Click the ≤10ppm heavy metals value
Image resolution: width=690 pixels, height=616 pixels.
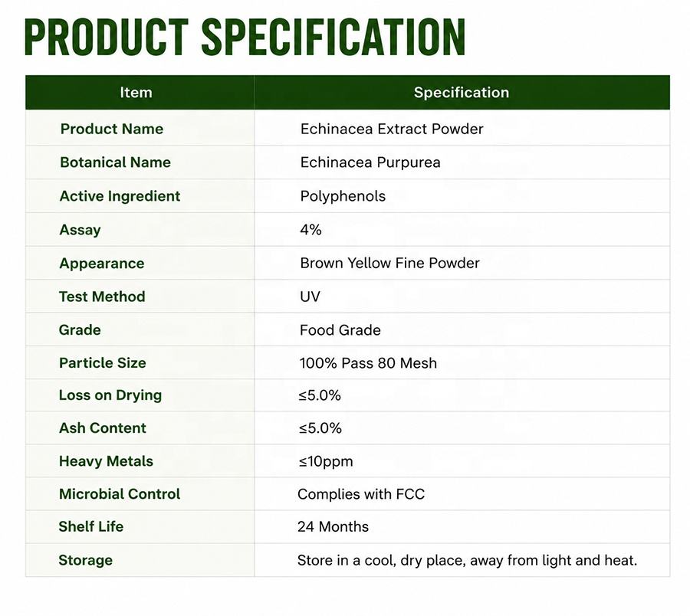click(326, 462)
